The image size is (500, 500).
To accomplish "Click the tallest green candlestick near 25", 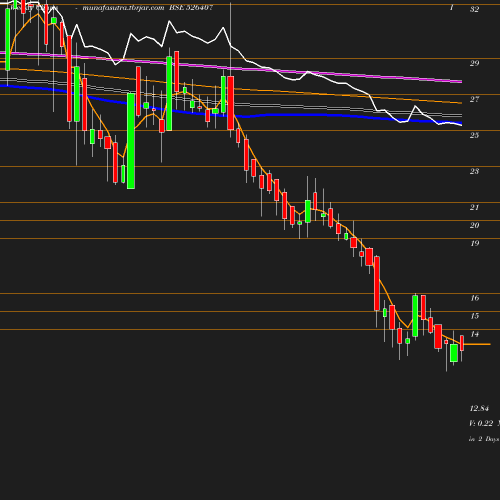I will tap(131, 141).
